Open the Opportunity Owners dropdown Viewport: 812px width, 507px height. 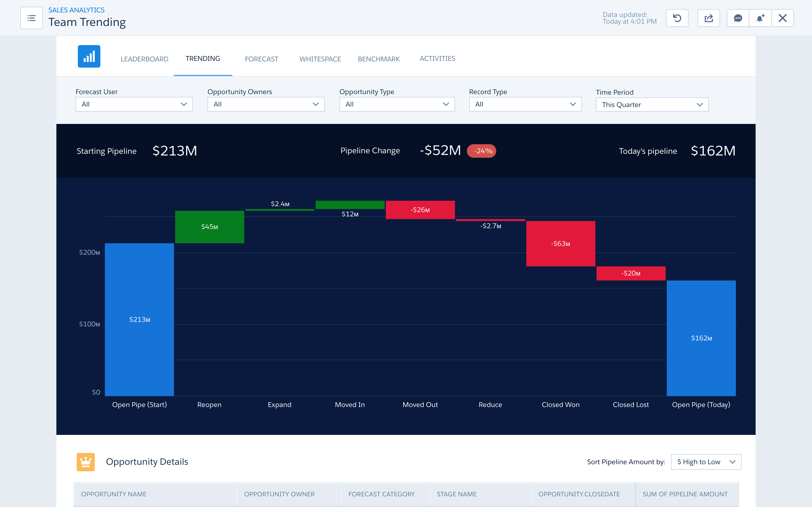pyautogui.click(x=266, y=104)
